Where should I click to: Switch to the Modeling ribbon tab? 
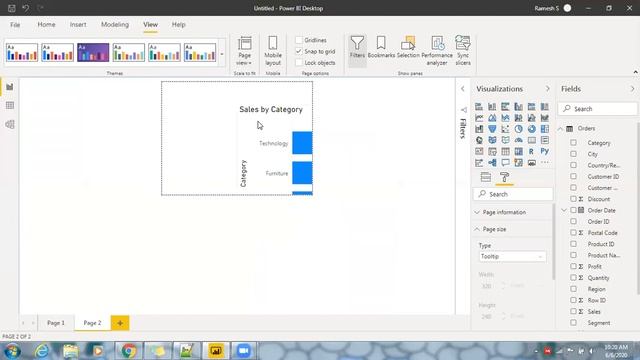(x=115, y=24)
